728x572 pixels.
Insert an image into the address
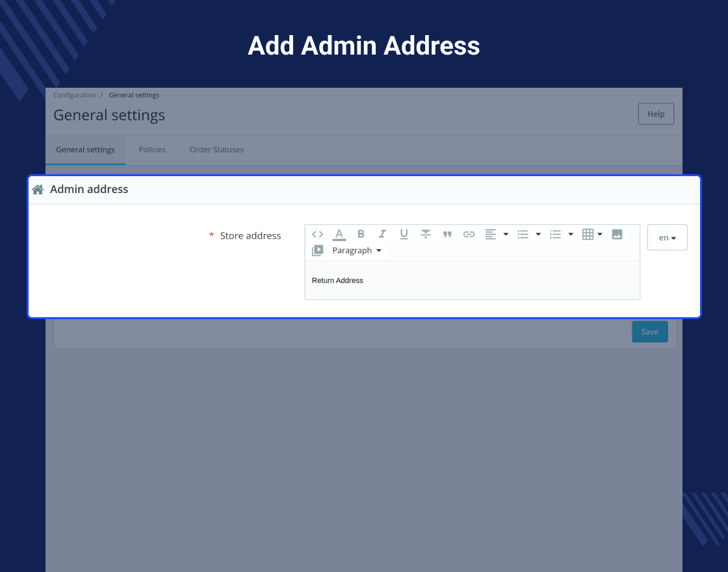[x=617, y=235]
